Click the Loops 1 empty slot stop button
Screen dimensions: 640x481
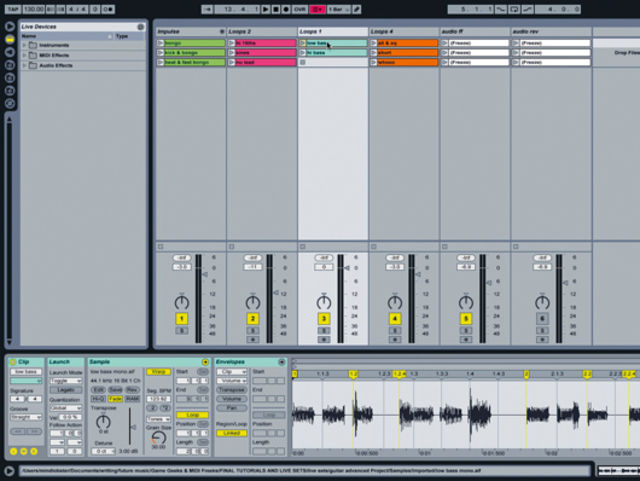click(302, 62)
